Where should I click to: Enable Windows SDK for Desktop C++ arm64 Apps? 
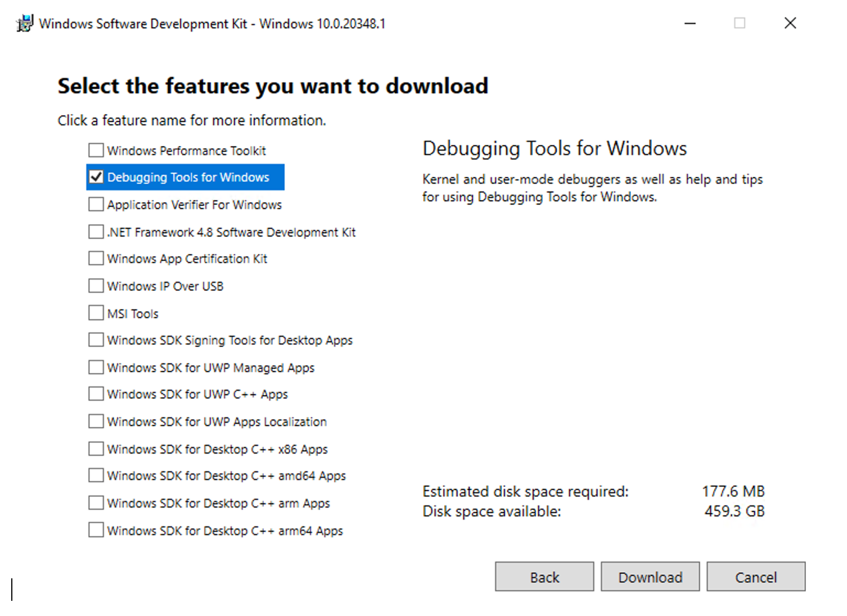click(x=96, y=529)
